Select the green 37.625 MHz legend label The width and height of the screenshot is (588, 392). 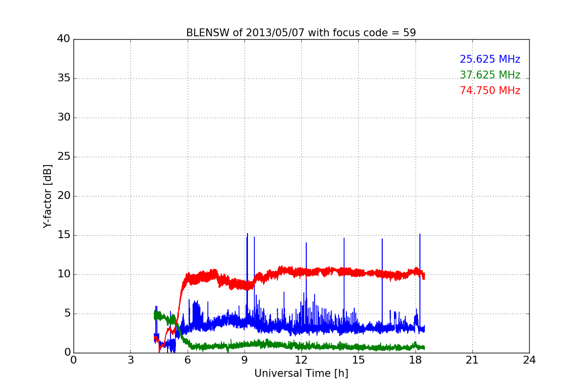pos(490,75)
